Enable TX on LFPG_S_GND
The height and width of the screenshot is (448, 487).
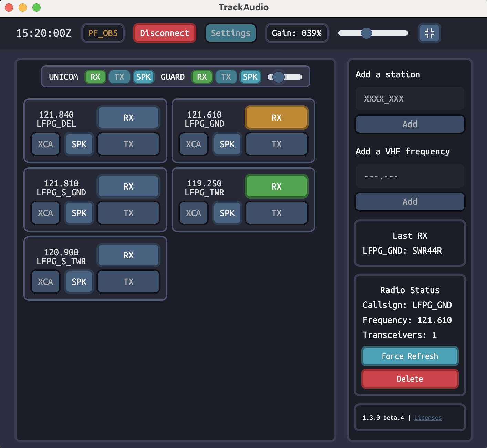(x=128, y=213)
